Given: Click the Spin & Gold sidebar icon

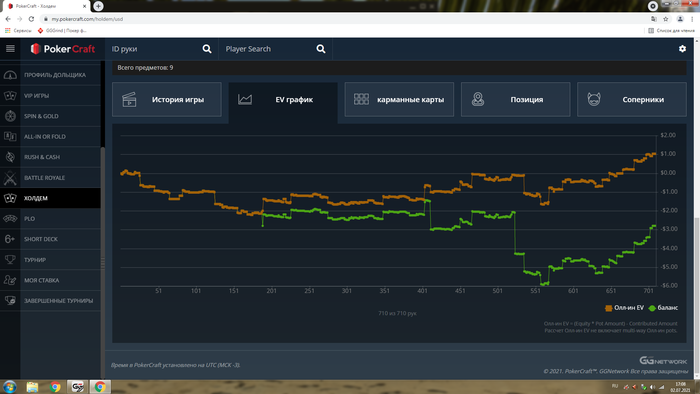Looking at the screenshot, I should point(10,116).
